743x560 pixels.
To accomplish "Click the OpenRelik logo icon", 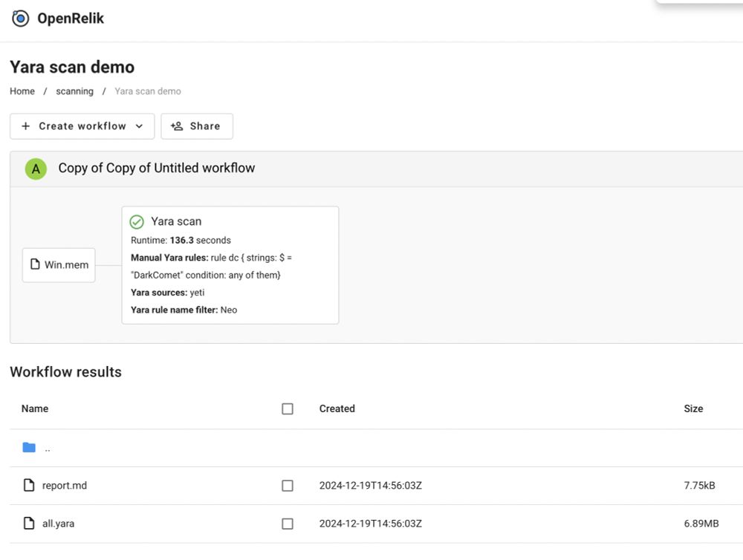I will 20,19.
